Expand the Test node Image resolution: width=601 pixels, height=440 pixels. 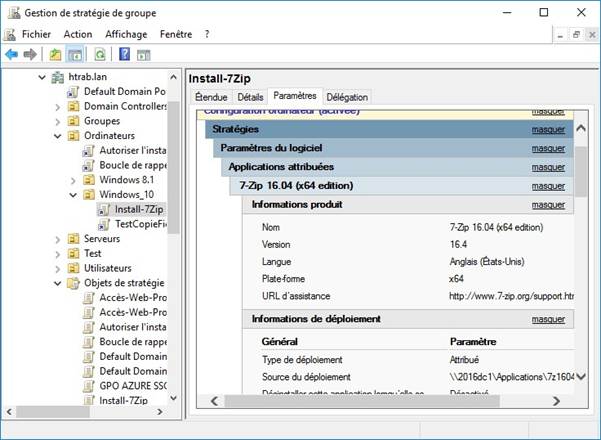click(57, 254)
